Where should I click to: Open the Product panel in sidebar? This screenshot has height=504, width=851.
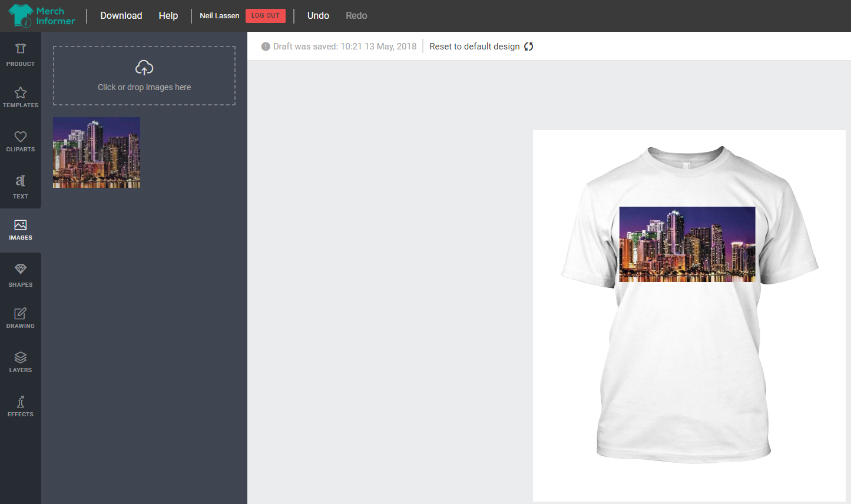[21, 54]
